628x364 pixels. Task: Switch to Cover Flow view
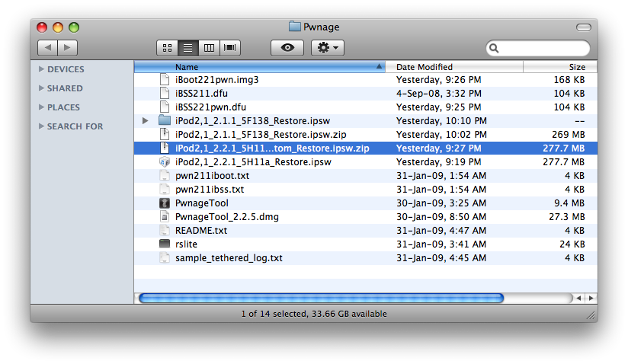click(x=230, y=48)
